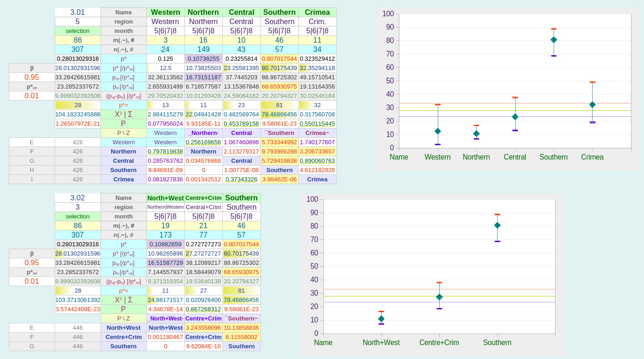The height and width of the screenshot is (359, 644).
Task: Select the cell containing 3.01
Action: pos(78,13)
